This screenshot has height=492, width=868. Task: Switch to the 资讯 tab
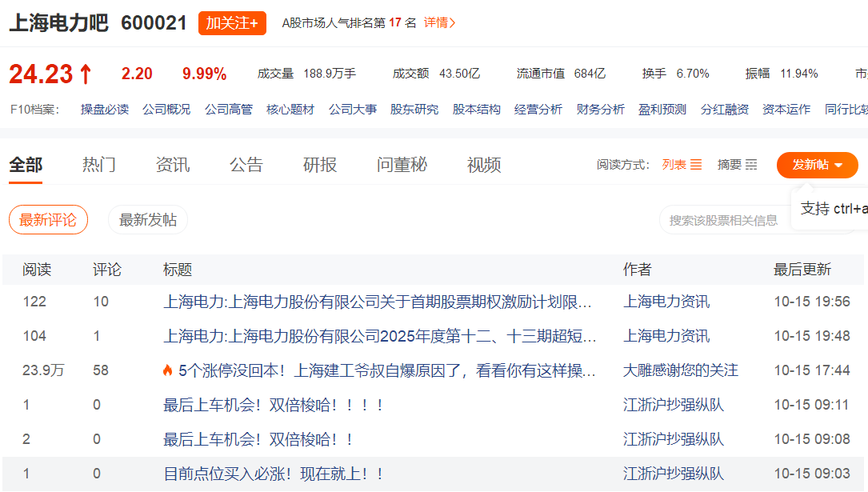click(x=173, y=165)
